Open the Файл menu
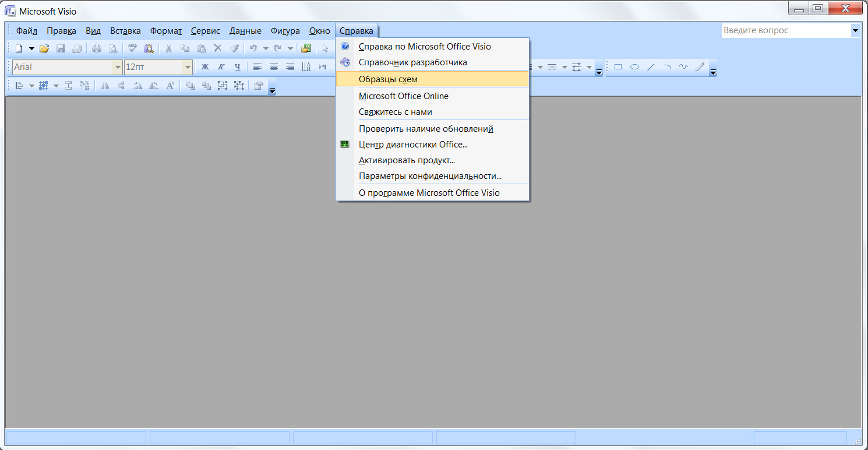This screenshot has height=450, width=868. [x=27, y=31]
